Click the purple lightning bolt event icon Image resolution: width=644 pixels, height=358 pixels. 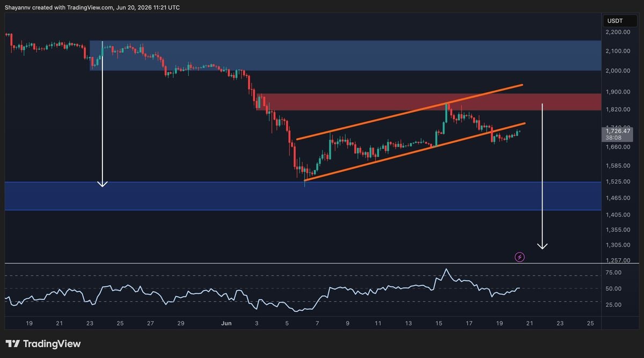click(x=519, y=257)
